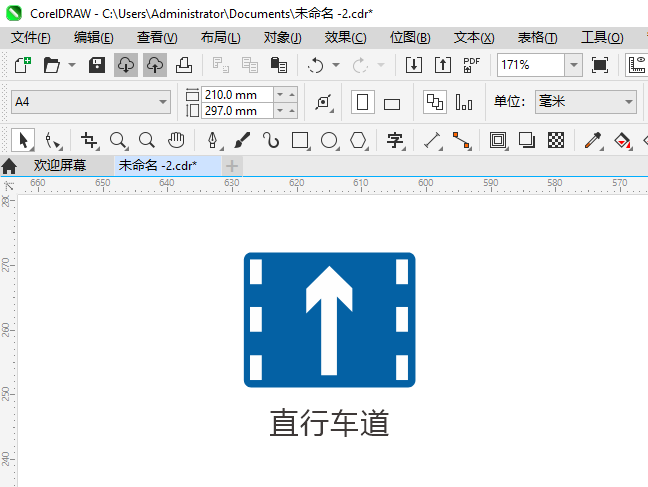Expand the Redo history dropdown

(381, 65)
